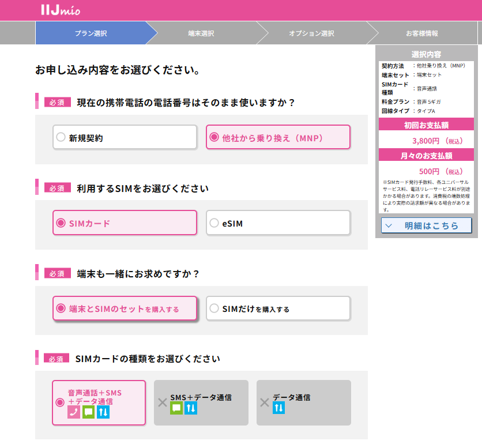The image size is (482, 448).
Task: Click the X mark beside the データ通信 option
Action: 265,402
